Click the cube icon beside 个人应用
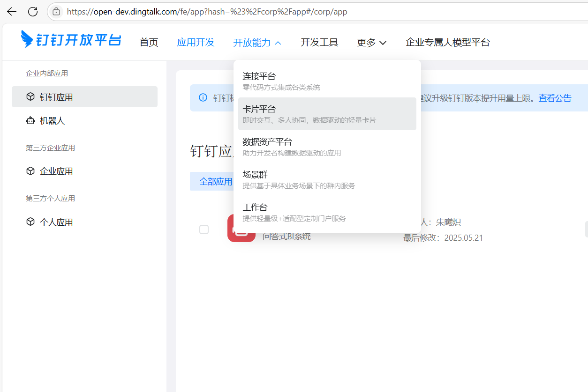Viewport: 588px width, 392px height. tap(30, 222)
